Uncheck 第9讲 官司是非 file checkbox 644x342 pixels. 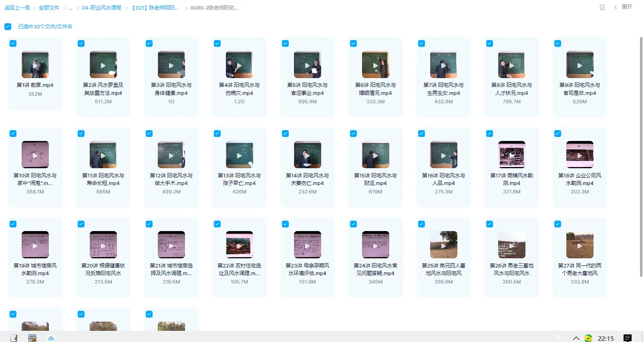(x=558, y=43)
